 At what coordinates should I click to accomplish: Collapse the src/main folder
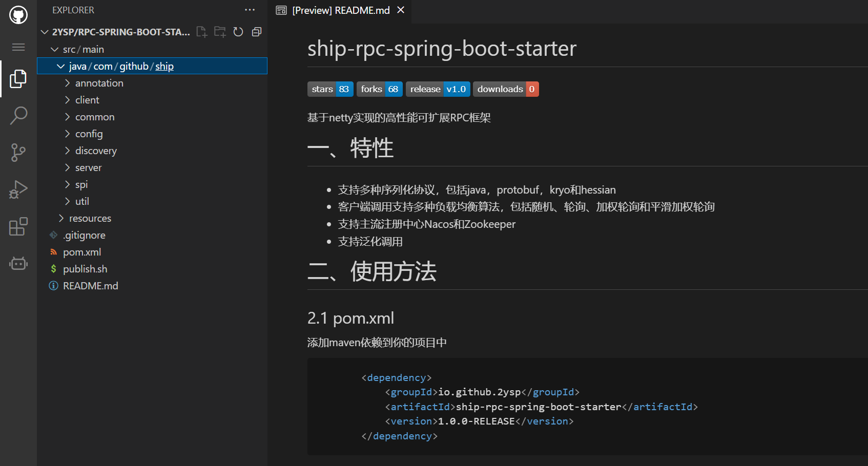click(x=55, y=49)
